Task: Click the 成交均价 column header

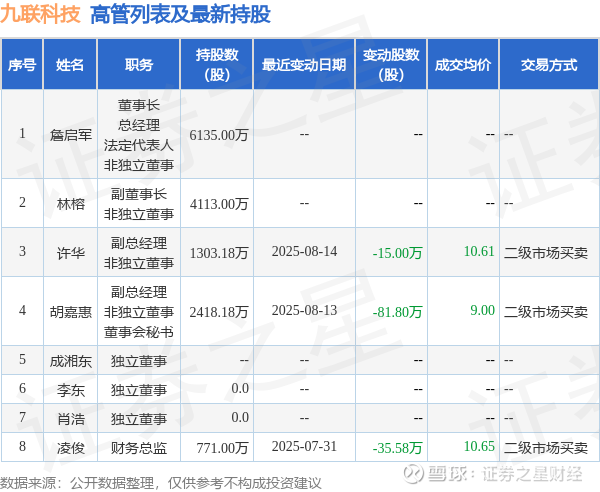Action: (x=463, y=64)
